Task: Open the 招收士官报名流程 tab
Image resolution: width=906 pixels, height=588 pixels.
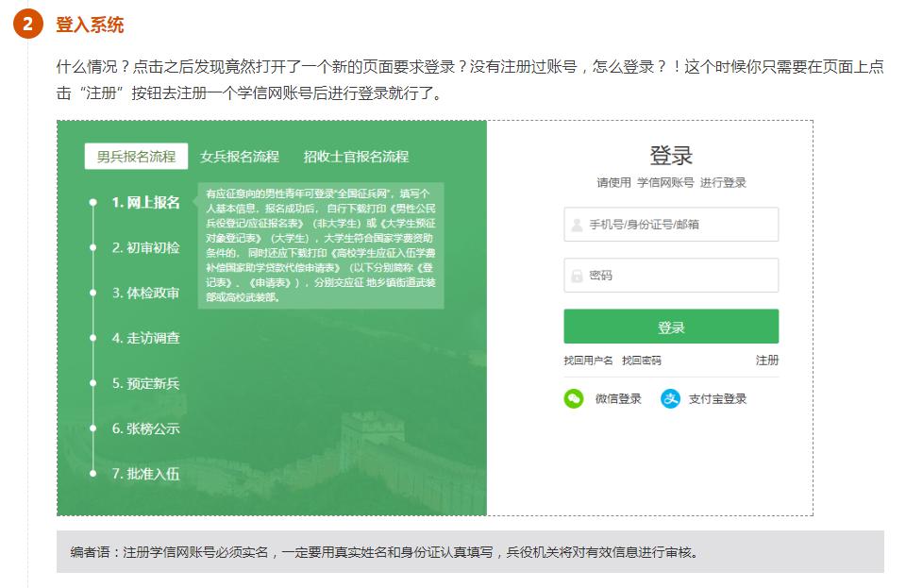Action: coord(356,157)
